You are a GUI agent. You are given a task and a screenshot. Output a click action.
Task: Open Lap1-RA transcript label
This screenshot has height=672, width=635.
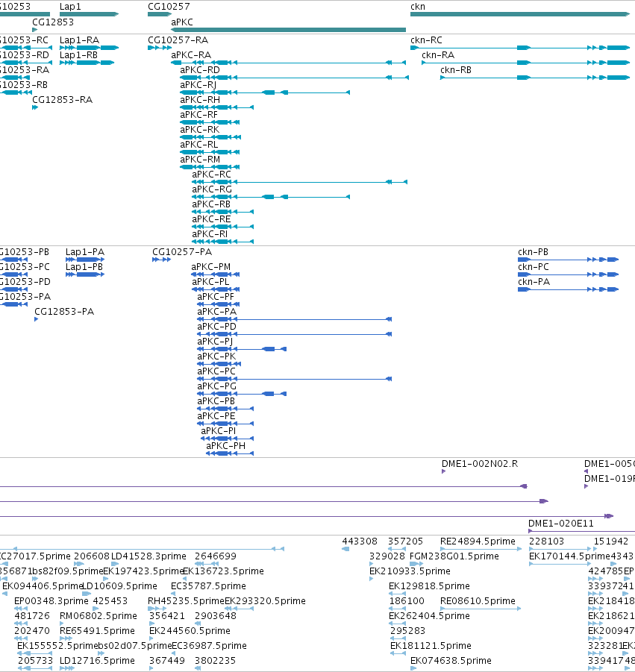[x=79, y=40]
